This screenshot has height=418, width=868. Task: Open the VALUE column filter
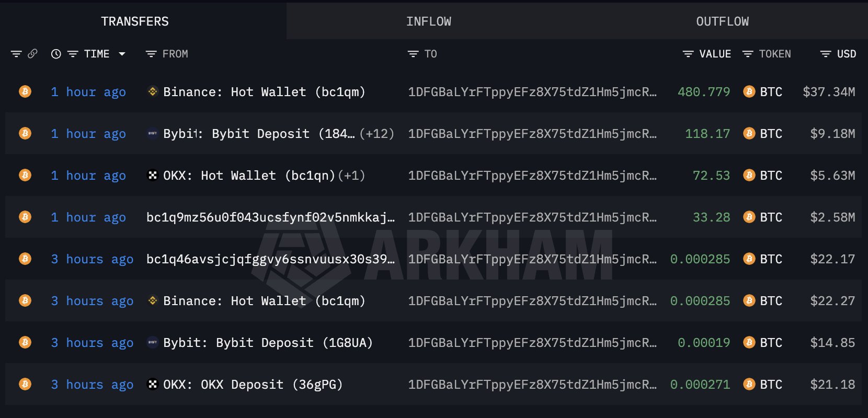688,54
